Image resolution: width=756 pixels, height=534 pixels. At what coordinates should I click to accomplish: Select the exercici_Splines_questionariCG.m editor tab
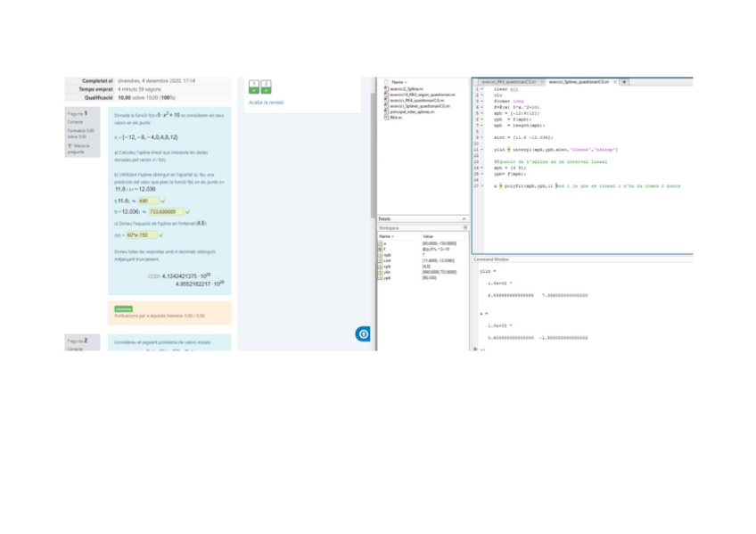click(579, 81)
